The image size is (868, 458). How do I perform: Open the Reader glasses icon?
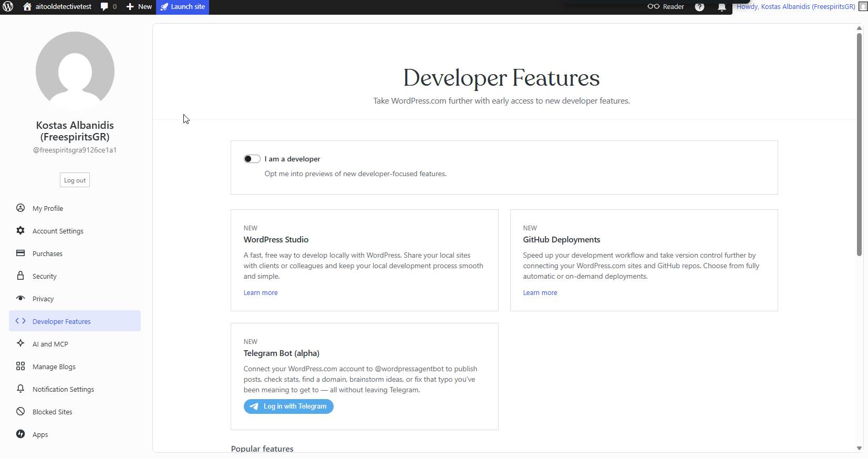point(653,6)
